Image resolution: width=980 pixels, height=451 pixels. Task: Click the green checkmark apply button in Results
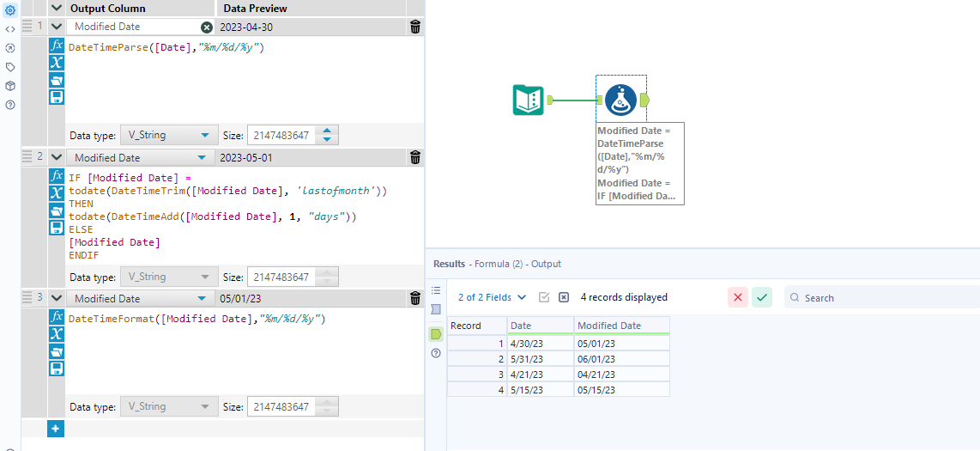click(x=762, y=297)
